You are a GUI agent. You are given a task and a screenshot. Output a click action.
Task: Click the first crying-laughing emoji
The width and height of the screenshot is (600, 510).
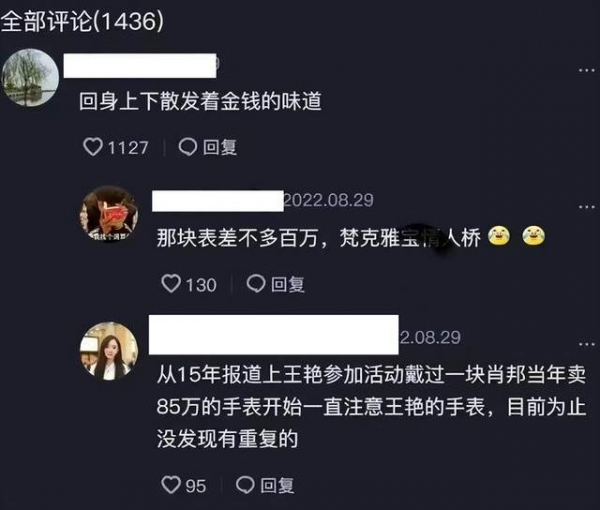(499, 236)
